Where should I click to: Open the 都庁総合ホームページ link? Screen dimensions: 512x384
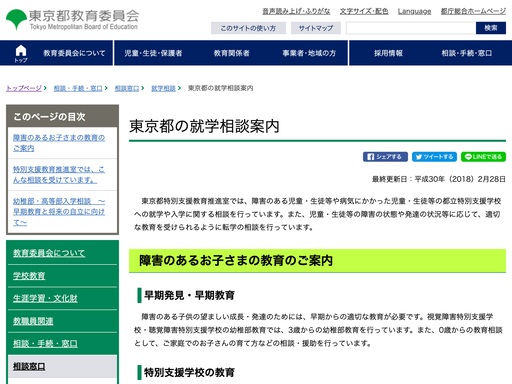click(x=473, y=11)
